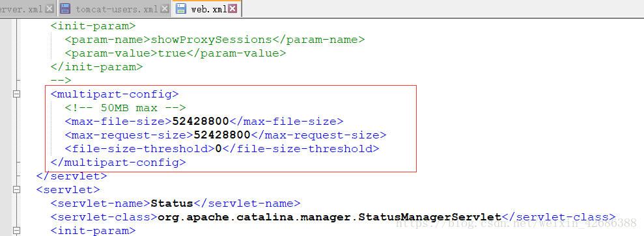Collapse the lower init-param fold marker
Screen dimensions: 644x236
[x=16, y=231]
